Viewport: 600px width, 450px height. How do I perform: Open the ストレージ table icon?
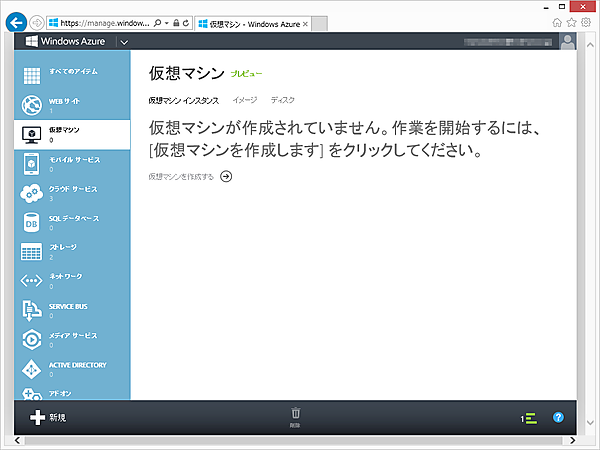click(x=31, y=251)
